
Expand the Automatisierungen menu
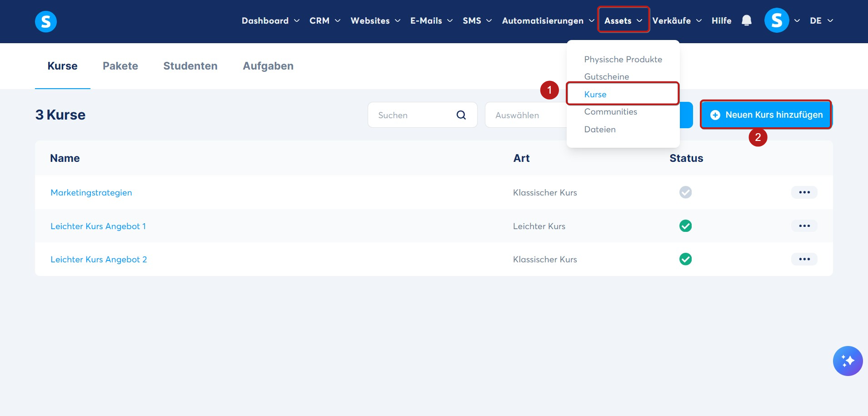point(548,21)
